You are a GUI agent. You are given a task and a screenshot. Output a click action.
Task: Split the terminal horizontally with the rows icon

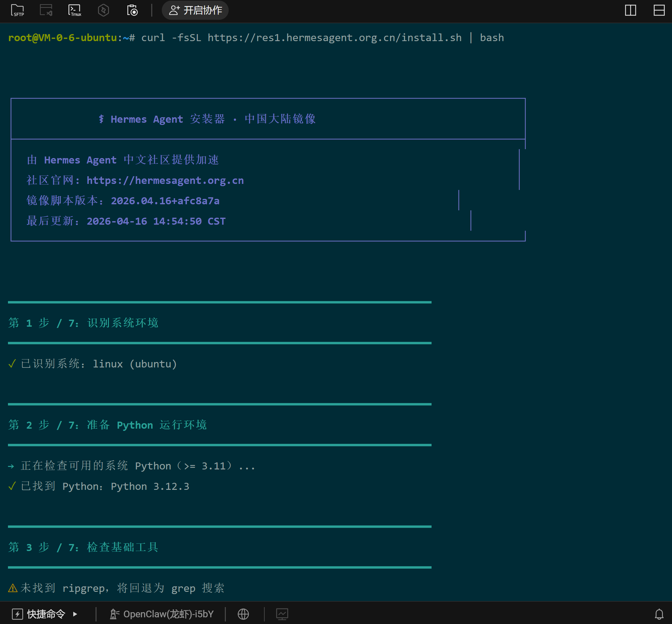[x=659, y=10]
